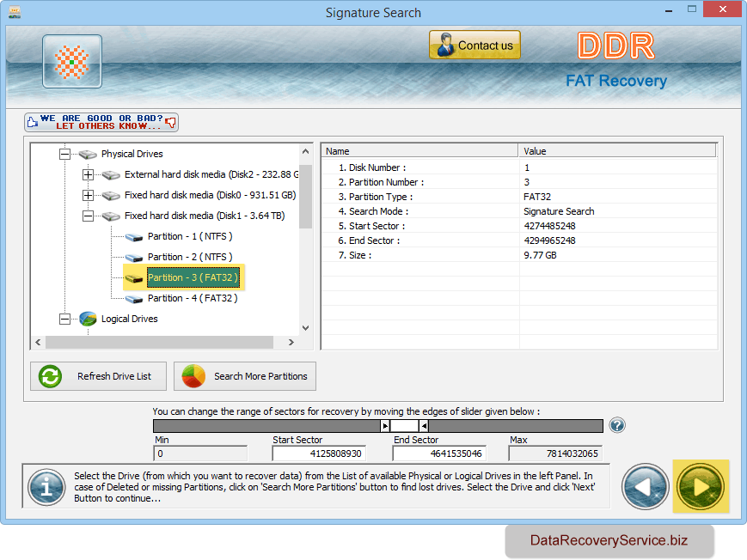Proceed with the green Next arrow button
747x560 pixels.
(701, 487)
